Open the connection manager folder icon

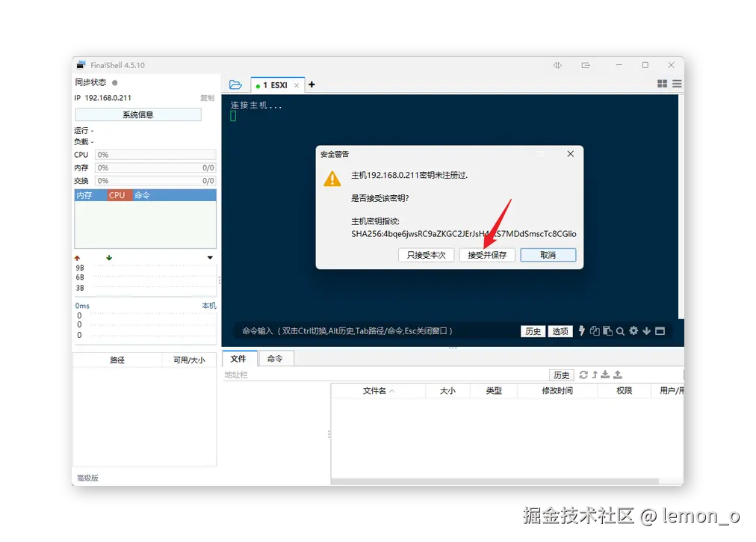[235, 84]
